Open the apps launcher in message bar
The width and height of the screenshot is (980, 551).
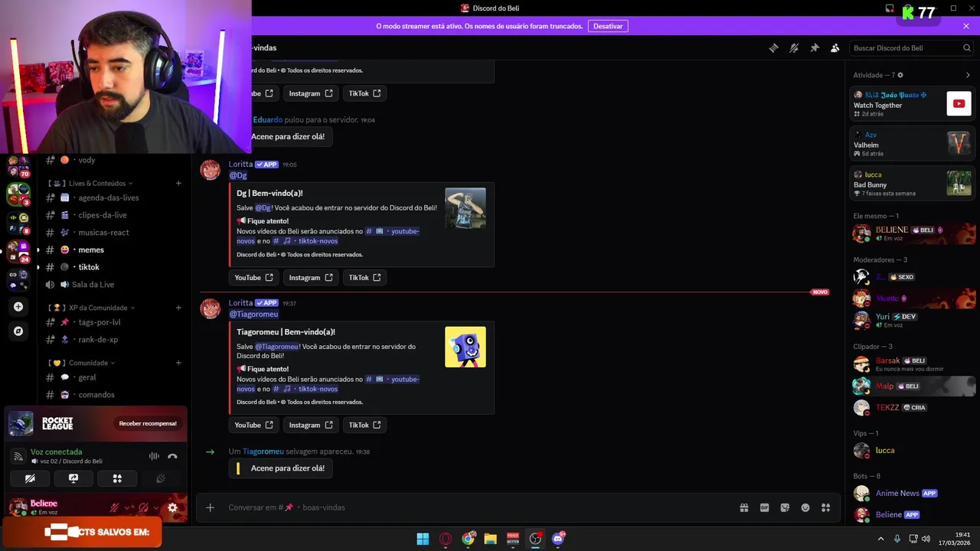tap(826, 507)
